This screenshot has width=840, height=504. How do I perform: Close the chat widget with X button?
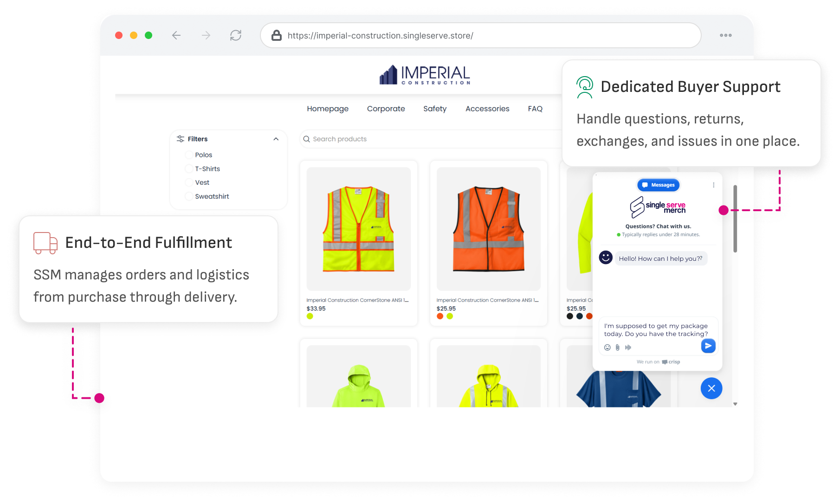click(711, 388)
